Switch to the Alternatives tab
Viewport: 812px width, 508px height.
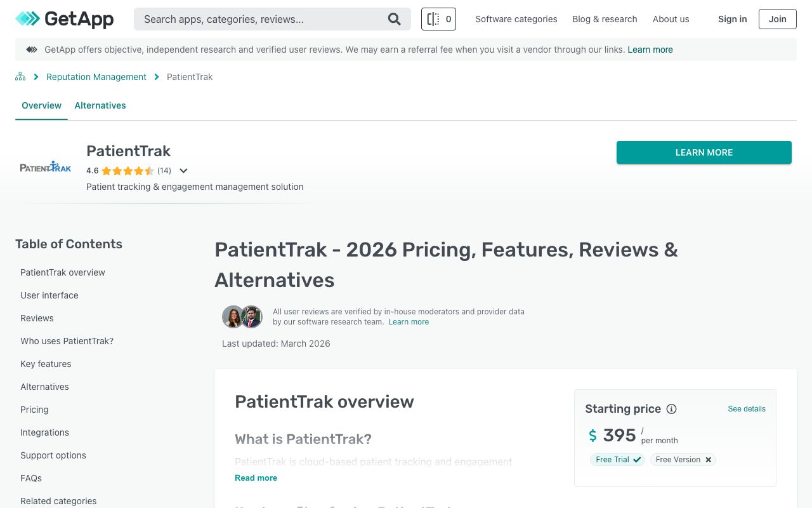[100, 105]
